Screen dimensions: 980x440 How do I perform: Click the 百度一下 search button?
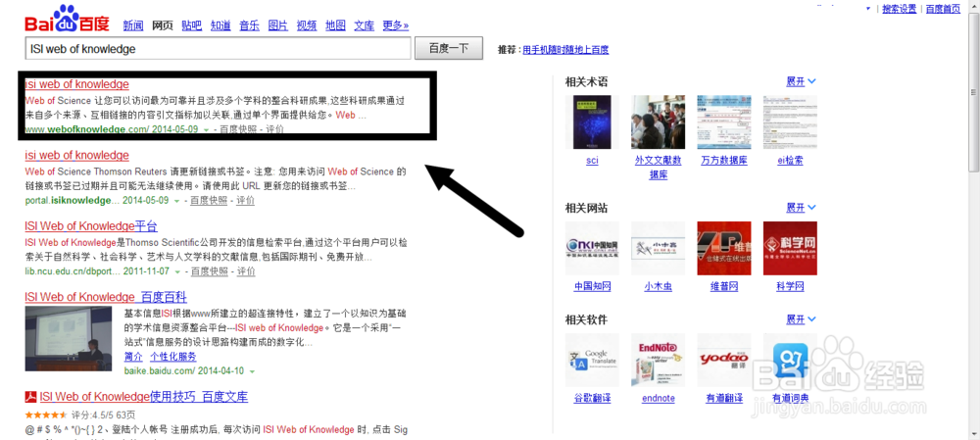449,48
